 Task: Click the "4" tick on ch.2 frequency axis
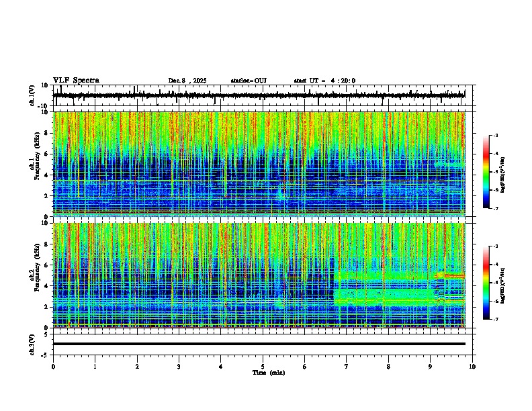click(x=47, y=286)
